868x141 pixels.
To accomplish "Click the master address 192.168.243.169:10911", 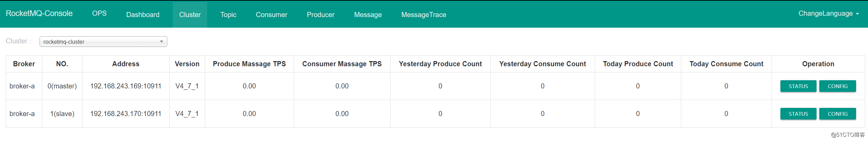I will 126,86.
